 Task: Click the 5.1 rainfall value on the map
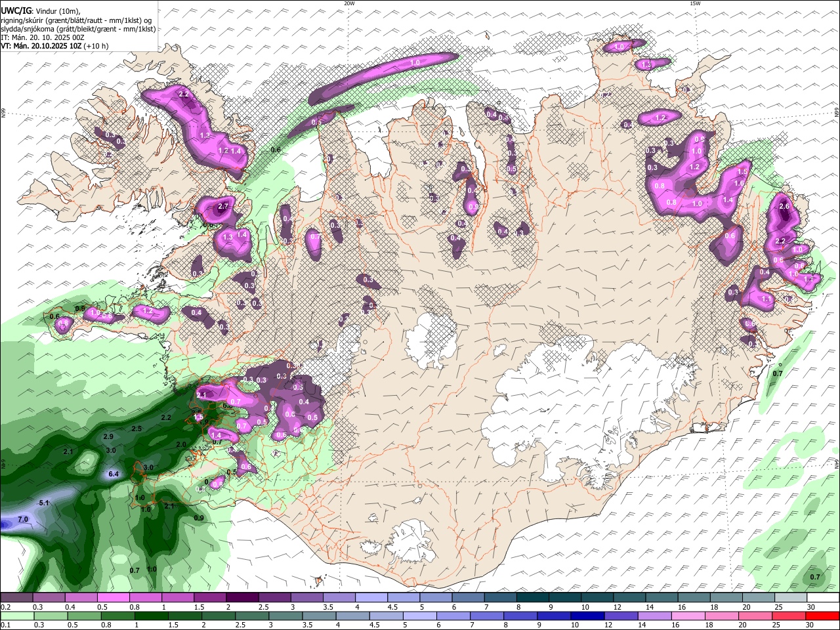click(45, 503)
